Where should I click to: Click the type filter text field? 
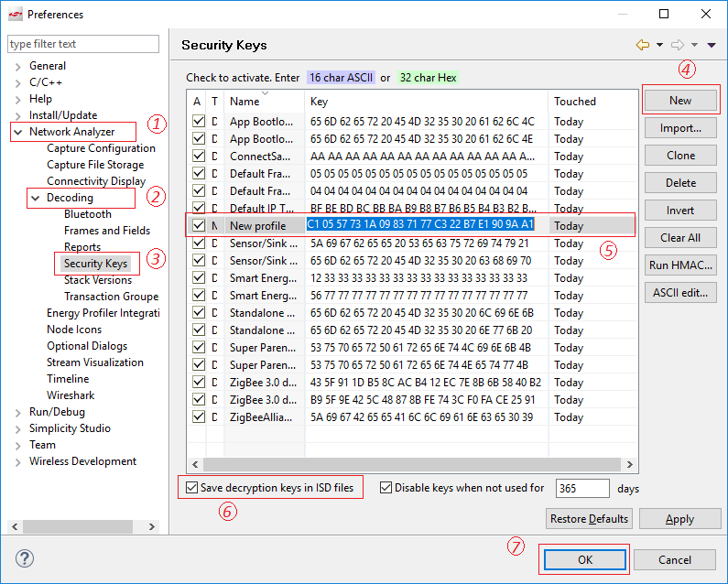click(x=83, y=44)
